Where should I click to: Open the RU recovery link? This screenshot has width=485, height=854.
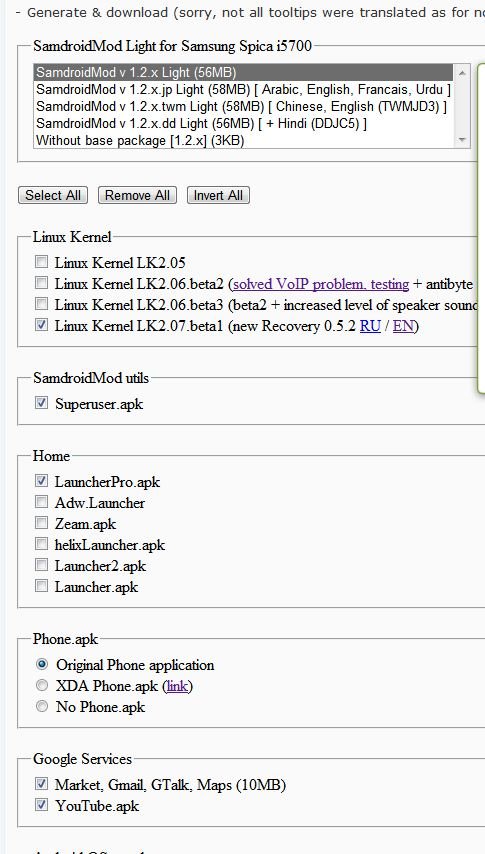[370, 326]
